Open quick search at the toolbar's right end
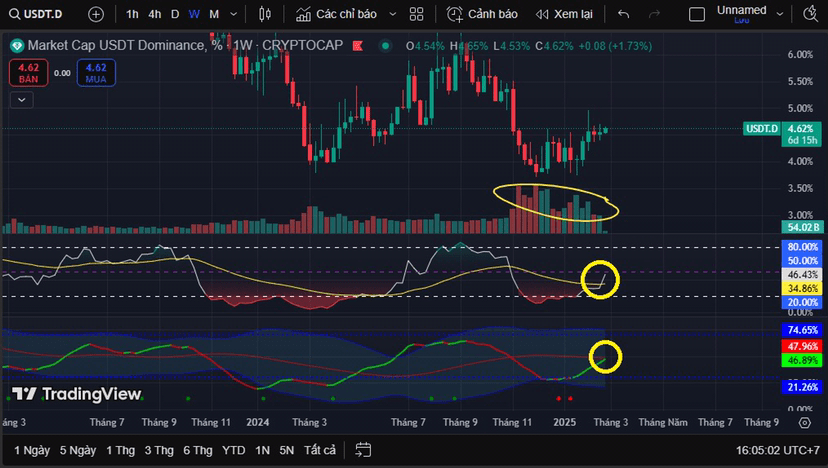Screen dimensions: 828x468 click(811, 14)
